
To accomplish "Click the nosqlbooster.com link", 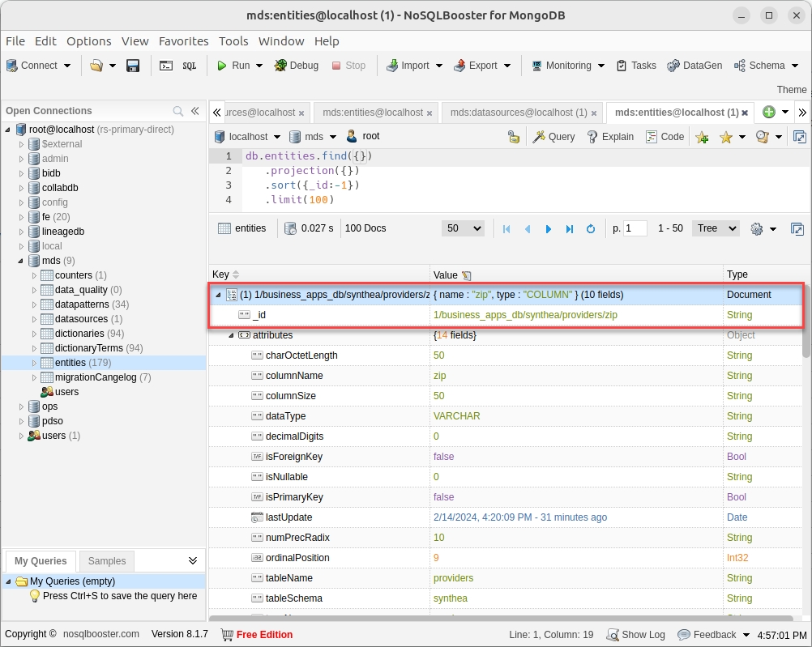I will (x=101, y=634).
